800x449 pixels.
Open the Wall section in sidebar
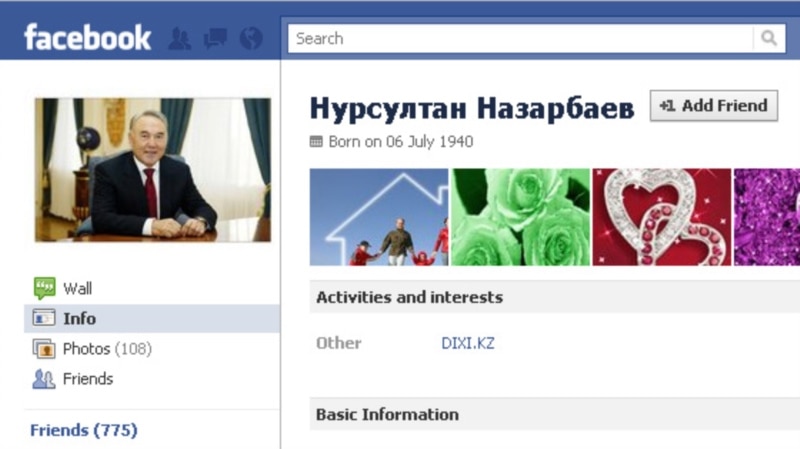77,289
